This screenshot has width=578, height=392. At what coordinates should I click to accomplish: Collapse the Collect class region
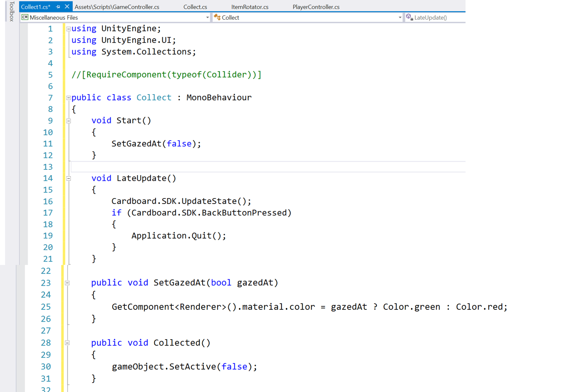coord(68,98)
